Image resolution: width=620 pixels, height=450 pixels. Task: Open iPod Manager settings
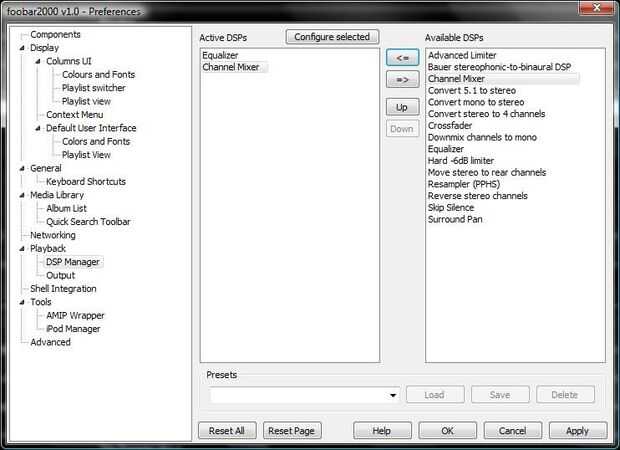(x=73, y=329)
